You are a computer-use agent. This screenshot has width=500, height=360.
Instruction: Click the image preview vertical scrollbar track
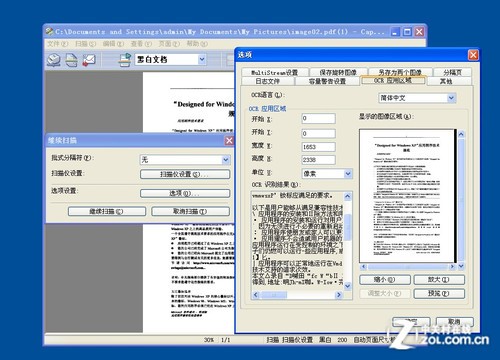point(461,200)
